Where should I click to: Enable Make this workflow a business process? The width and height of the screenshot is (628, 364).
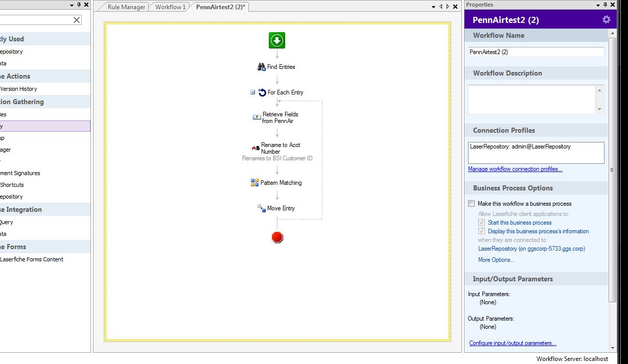(x=472, y=204)
